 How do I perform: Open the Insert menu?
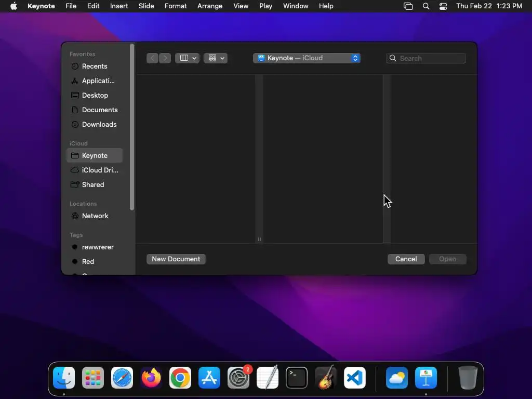point(119,6)
